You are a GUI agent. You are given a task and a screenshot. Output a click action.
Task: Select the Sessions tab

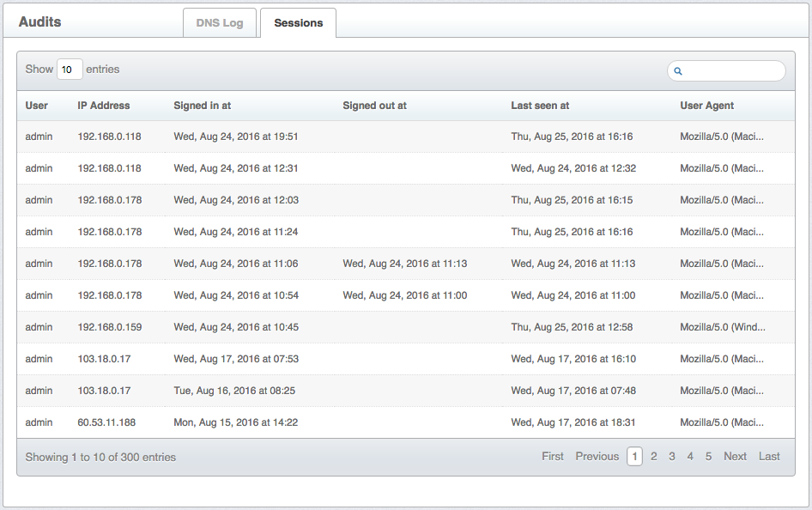coord(299,23)
